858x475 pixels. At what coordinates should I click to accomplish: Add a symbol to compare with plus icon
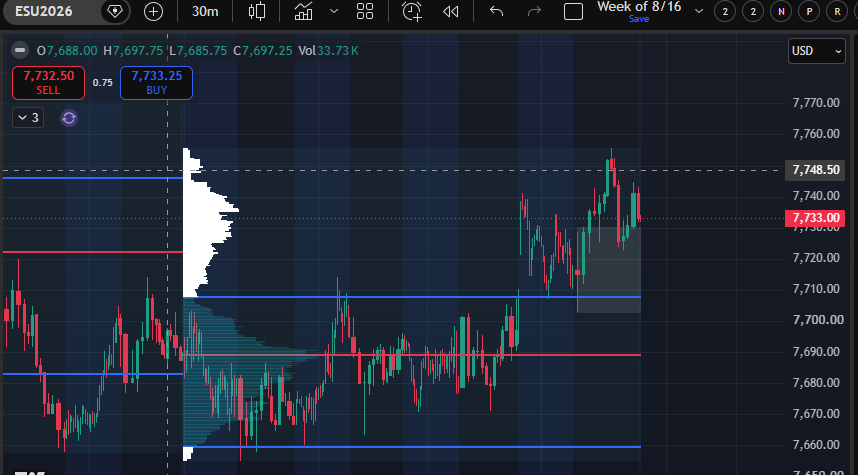[153, 11]
